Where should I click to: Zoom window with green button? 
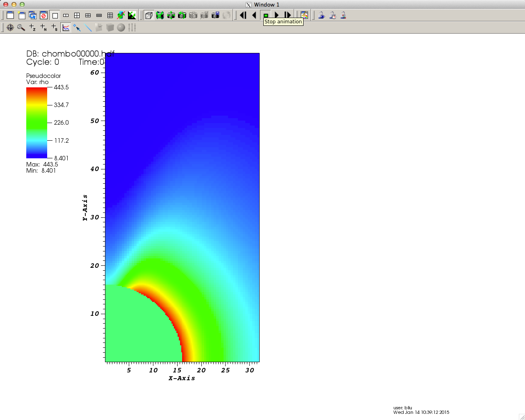[22, 5]
